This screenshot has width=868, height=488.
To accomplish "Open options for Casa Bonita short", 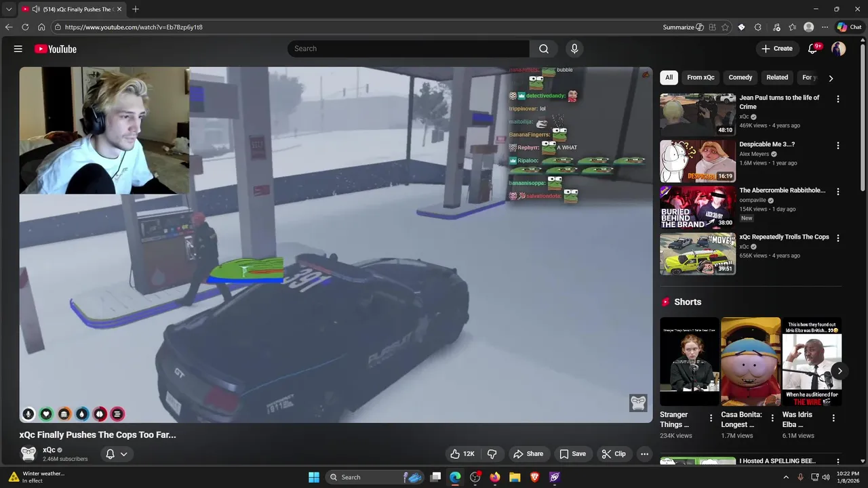I will pyautogui.click(x=772, y=418).
